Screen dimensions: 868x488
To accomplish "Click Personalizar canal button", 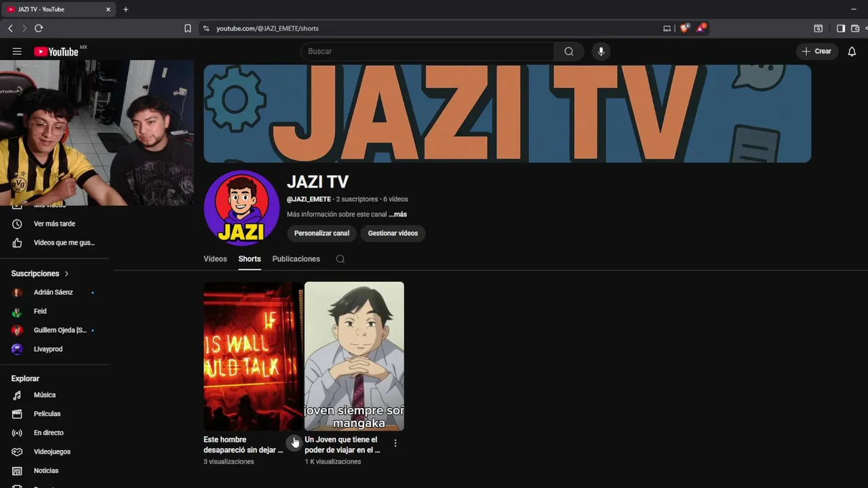I will 321,233.
